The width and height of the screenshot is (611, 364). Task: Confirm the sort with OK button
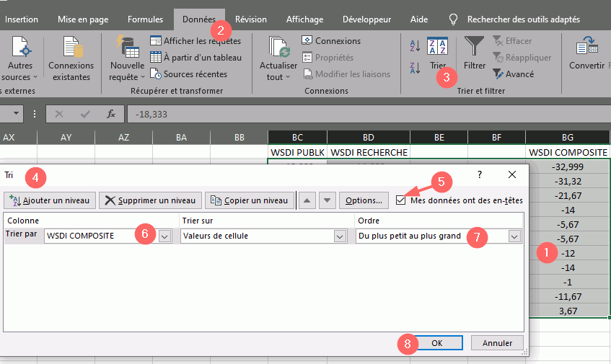(x=436, y=343)
